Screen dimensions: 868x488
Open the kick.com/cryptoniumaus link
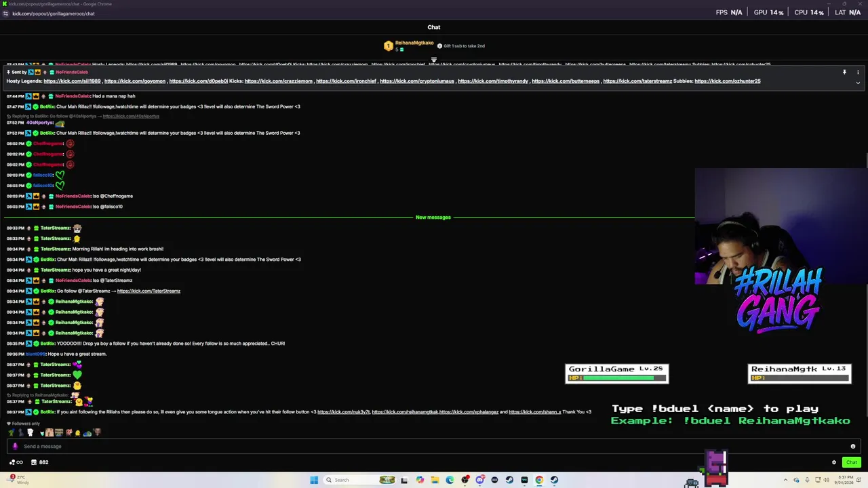[417, 81]
